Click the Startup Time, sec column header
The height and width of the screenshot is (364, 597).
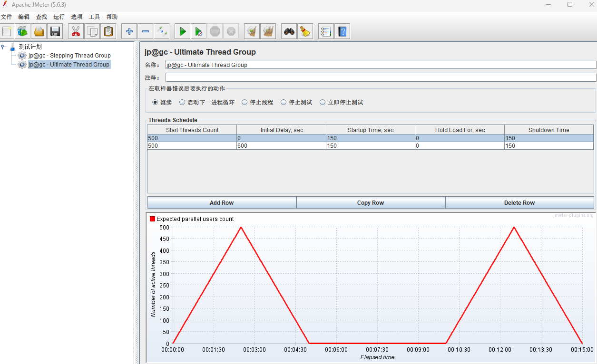371,130
